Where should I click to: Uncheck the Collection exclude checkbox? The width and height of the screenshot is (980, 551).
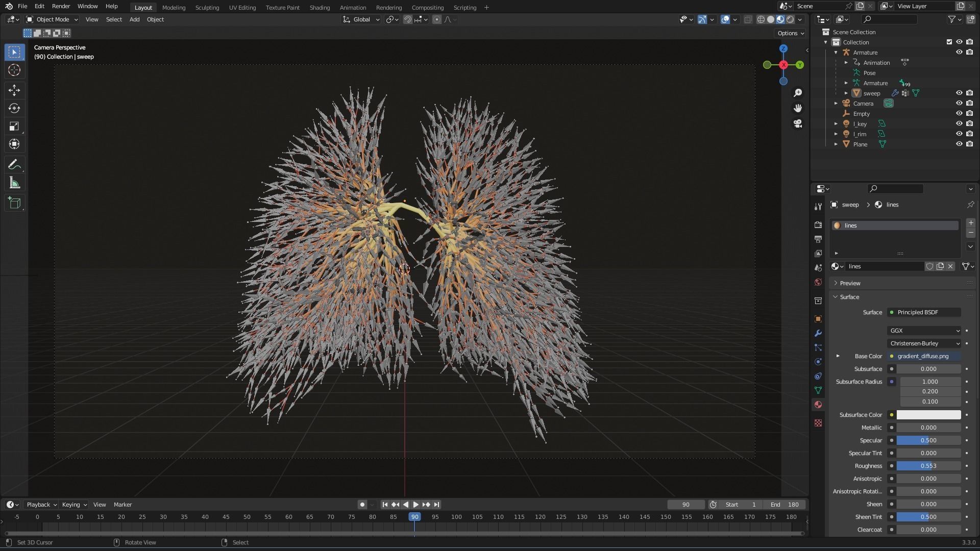(x=949, y=42)
